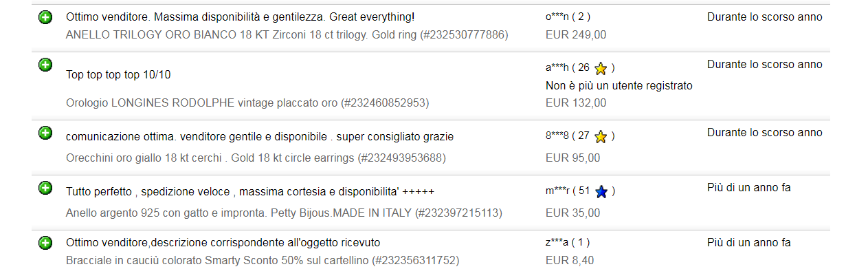Click positive icon next to comunicazione ottima feedback
Image resolution: width=868 pixels, height=269 pixels.
[x=45, y=133]
